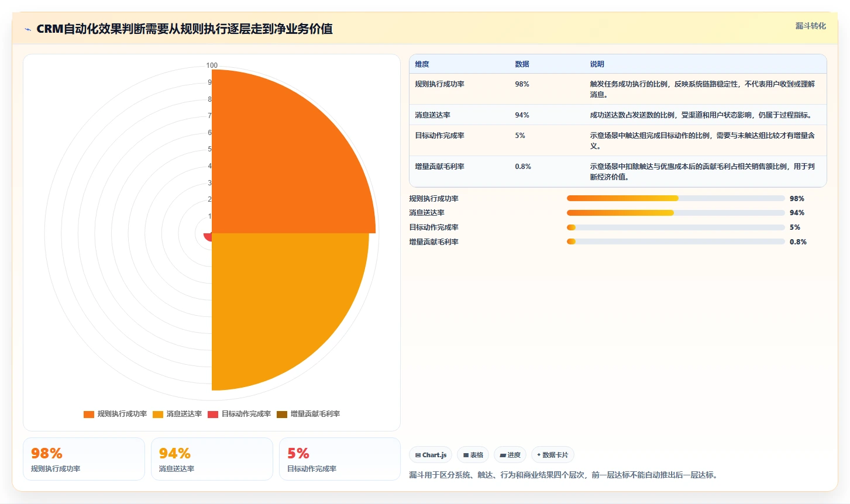
Task: Click the 目标动作完成率 progress row label
Action: [x=434, y=227]
